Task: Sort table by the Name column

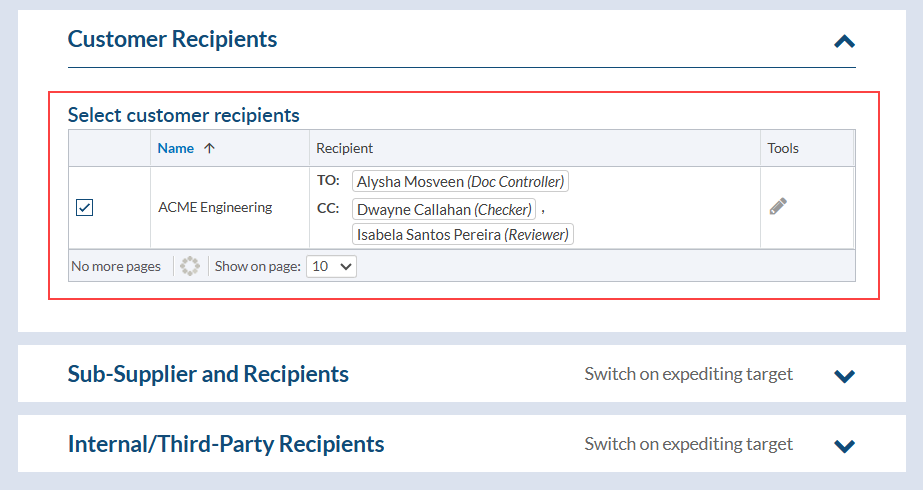Action: [x=176, y=148]
